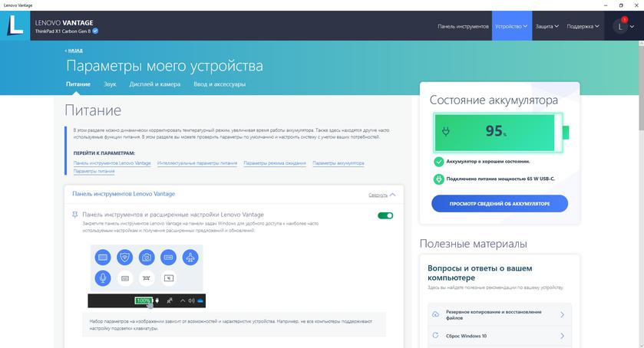
Task: Click the 95% battery level indicator
Action: [x=496, y=131]
